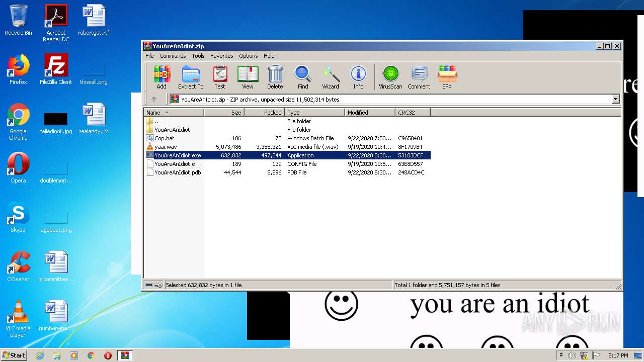Open the archive Comment tool
Screen dimensions: 644x362
419,77
